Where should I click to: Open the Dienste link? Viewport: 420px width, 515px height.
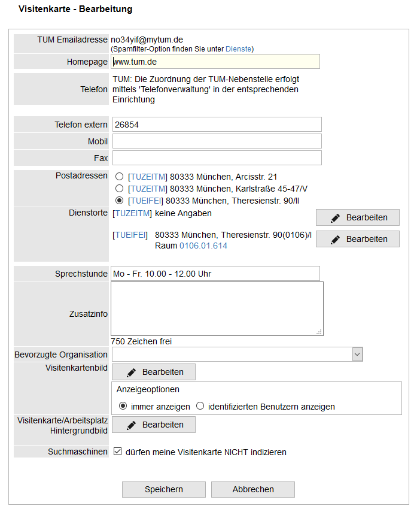point(239,49)
